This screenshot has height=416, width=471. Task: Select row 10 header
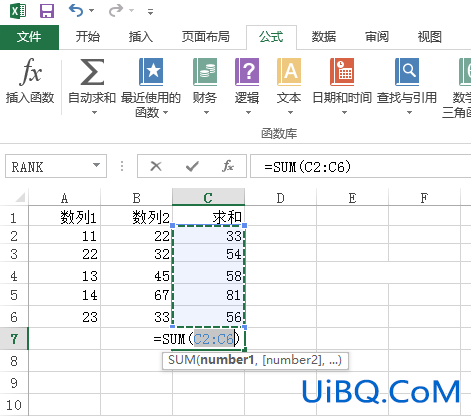[14, 405]
